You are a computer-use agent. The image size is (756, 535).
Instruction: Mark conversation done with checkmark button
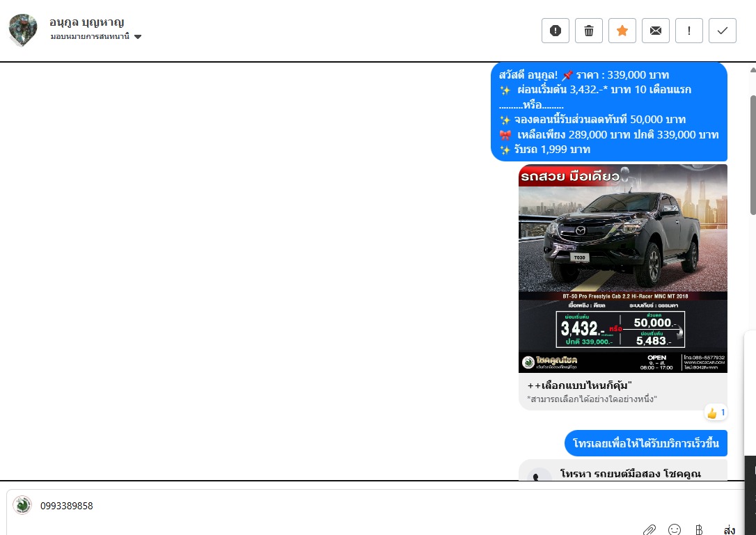723,31
